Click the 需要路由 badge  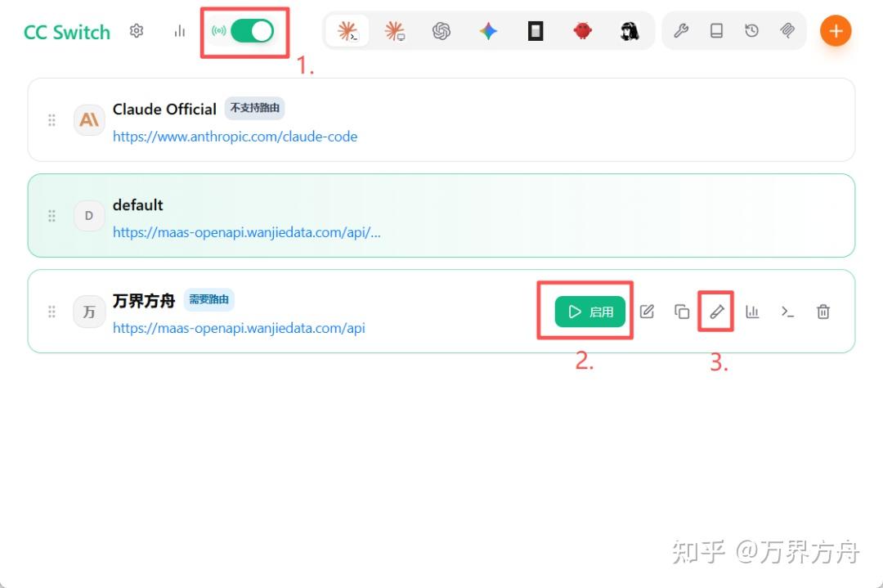click(x=209, y=299)
